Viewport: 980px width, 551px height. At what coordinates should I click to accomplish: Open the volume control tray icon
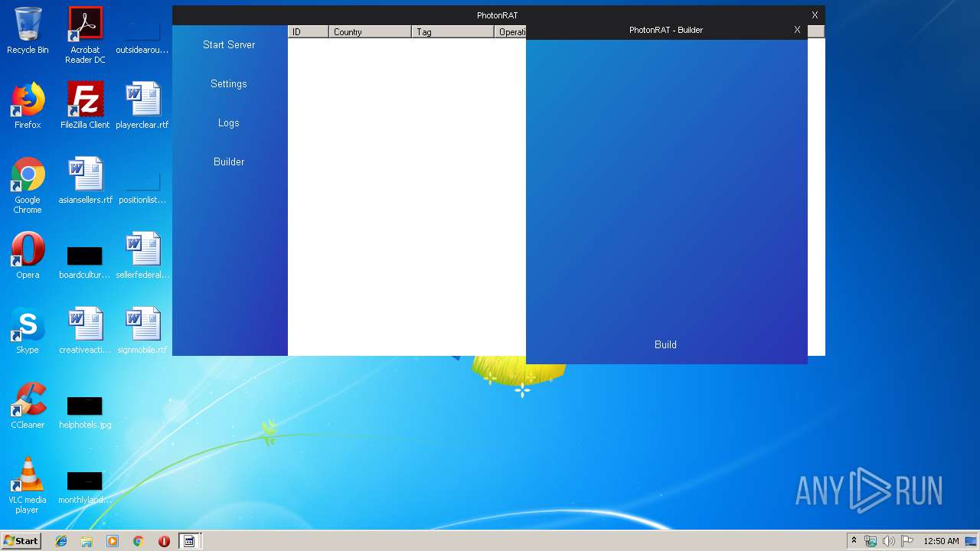pos(888,541)
